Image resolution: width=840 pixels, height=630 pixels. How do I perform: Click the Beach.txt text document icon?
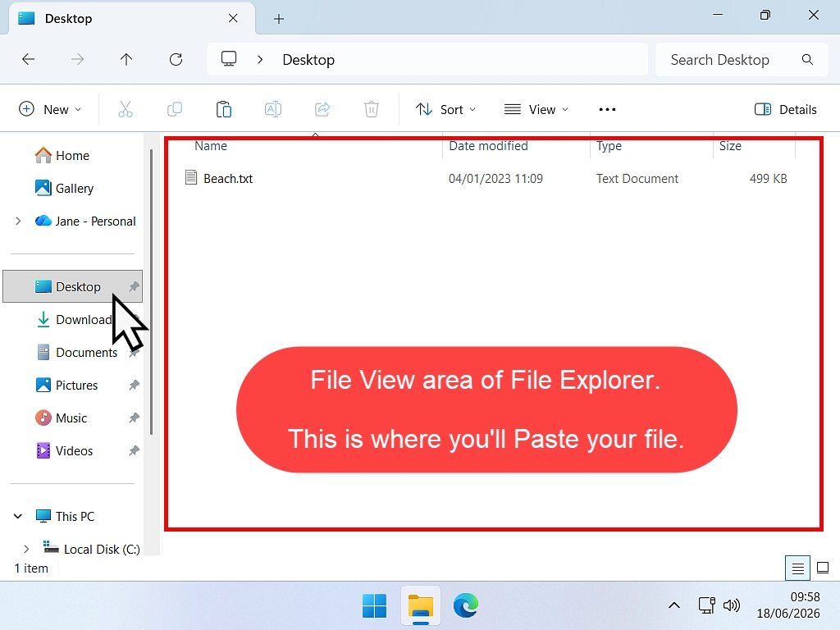190,177
